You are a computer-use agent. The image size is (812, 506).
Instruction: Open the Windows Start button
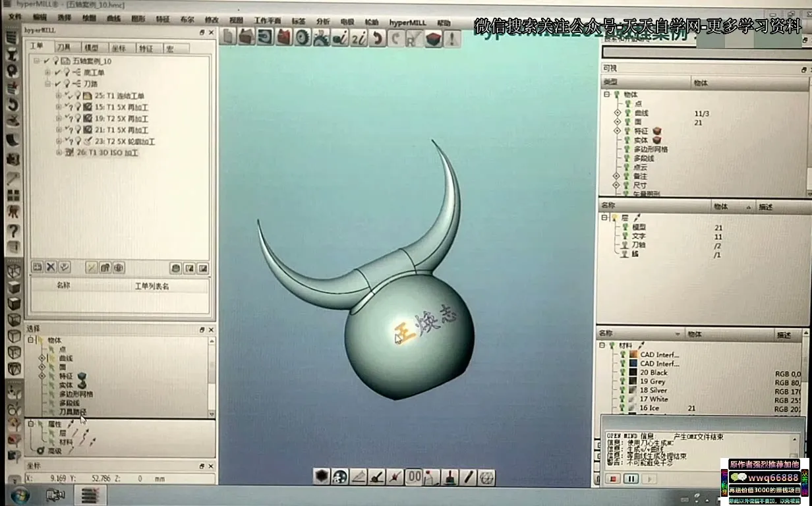pos(19,494)
